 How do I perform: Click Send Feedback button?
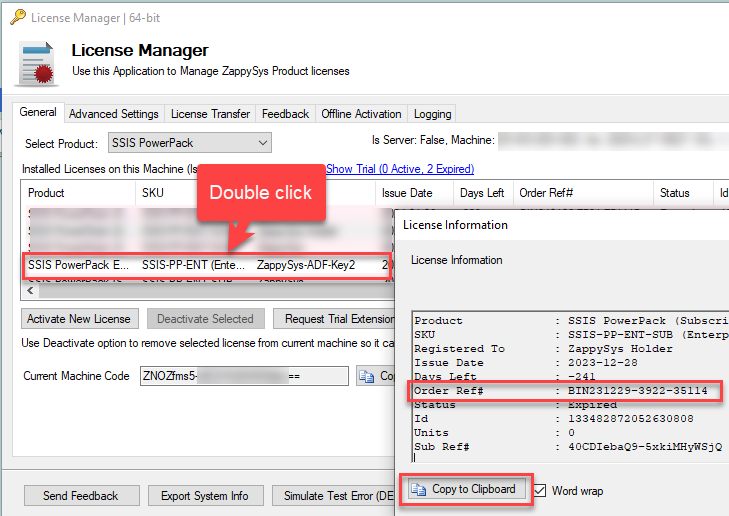pyautogui.click(x=81, y=496)
